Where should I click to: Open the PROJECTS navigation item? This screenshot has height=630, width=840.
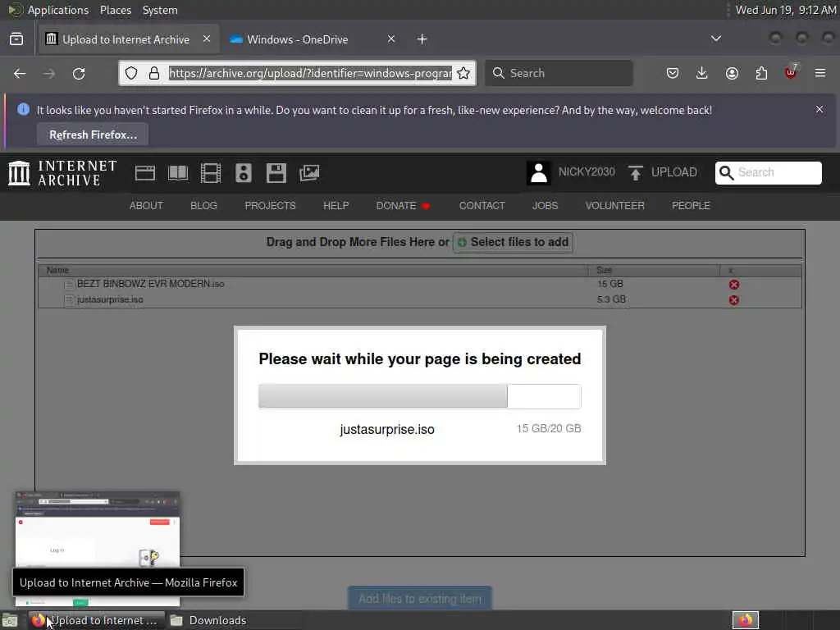(x=270, y=206)
